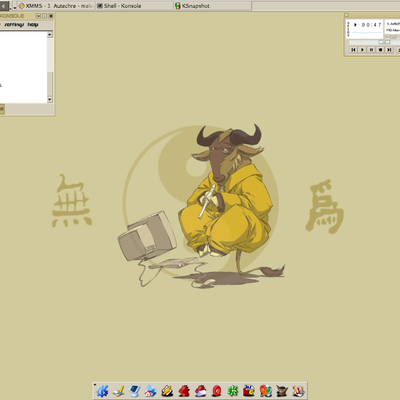400x400 pixels.
Task: Open the computer monitor dock icon
Action: pyautogui.click(x=135, y=391)
